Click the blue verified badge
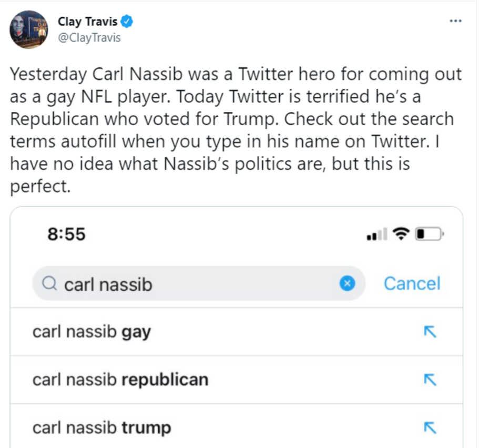 [x=127, y=22]
